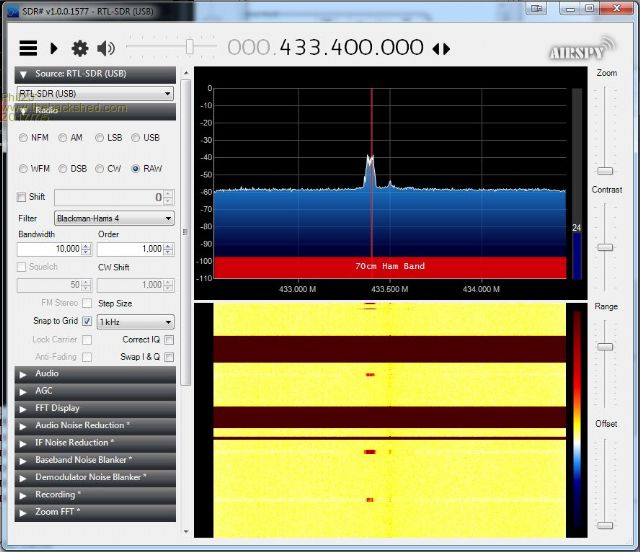Image resolution: width=640 pixels, height=552 pixels.
Task: Select LSB demodulation mode
Action: click(x=99, y=138)
